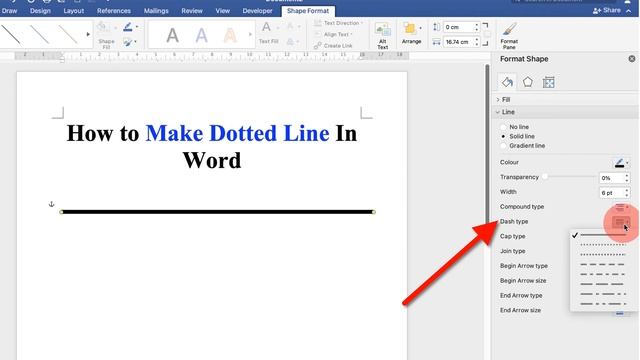The height and width of the screenshot is (360, 640).
Task: Choose the evenly spaced dash style
Action: [x=603, y=264]
